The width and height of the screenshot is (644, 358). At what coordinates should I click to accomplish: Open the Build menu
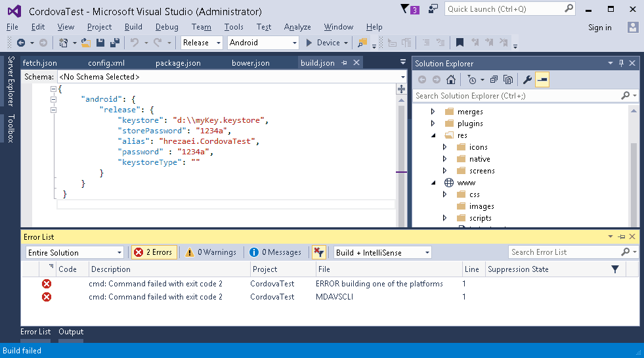tap(133, 27)
